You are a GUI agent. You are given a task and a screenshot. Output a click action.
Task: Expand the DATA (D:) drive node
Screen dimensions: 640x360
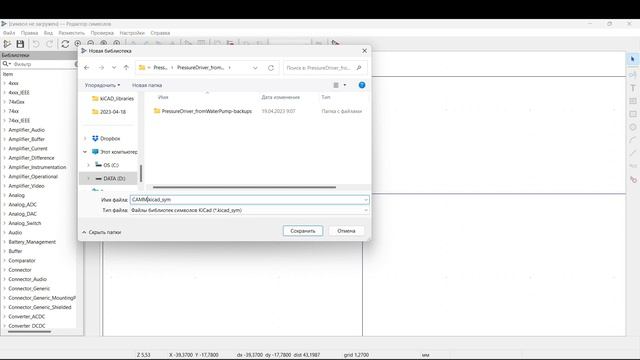click(89, 178)
